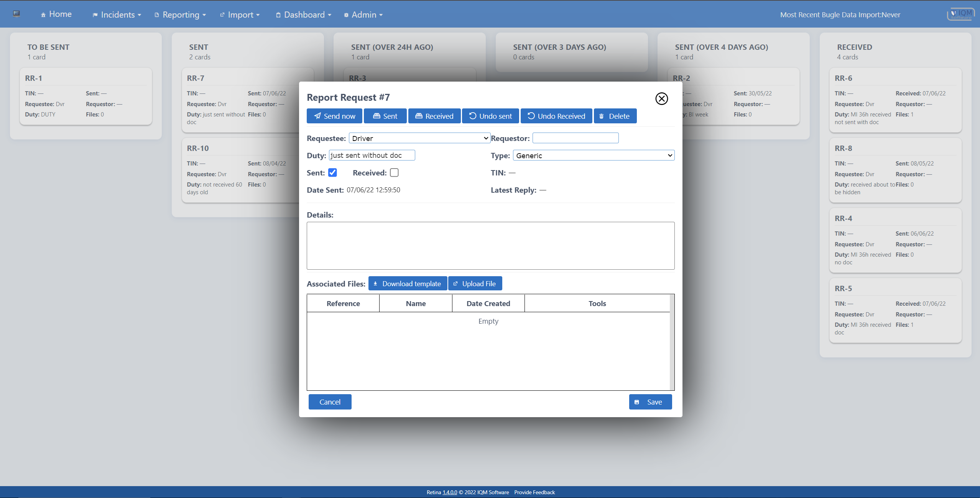Click into the Details text area
The width and height of the screenshot is (980, 498).
click(x=490, y=246)
